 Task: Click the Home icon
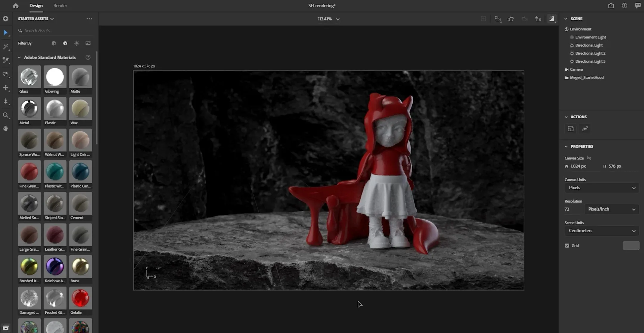[16, 6]
